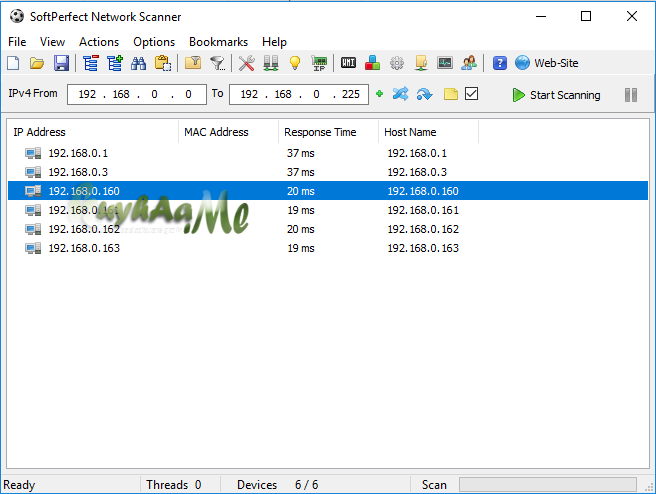Viewport: 656px width, 494px height.
Task: Save results with the floppy disk icon
Action: coord(61,63)
